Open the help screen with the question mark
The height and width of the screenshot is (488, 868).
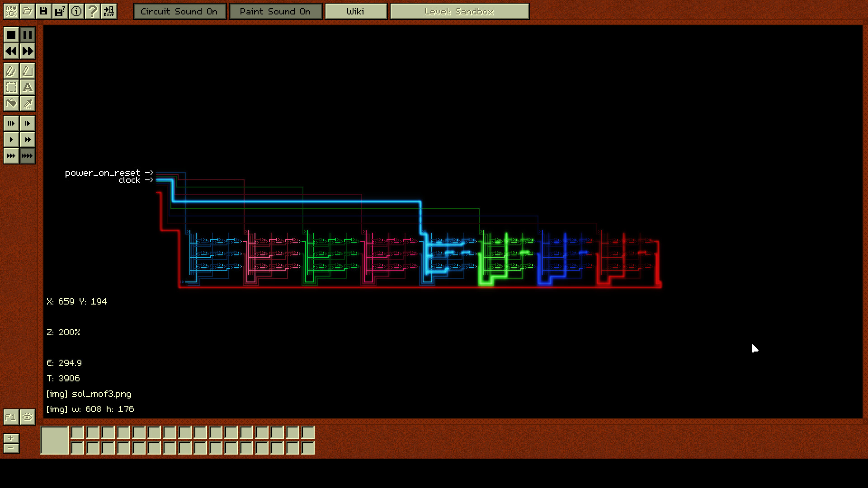click(x=92, y=11)
